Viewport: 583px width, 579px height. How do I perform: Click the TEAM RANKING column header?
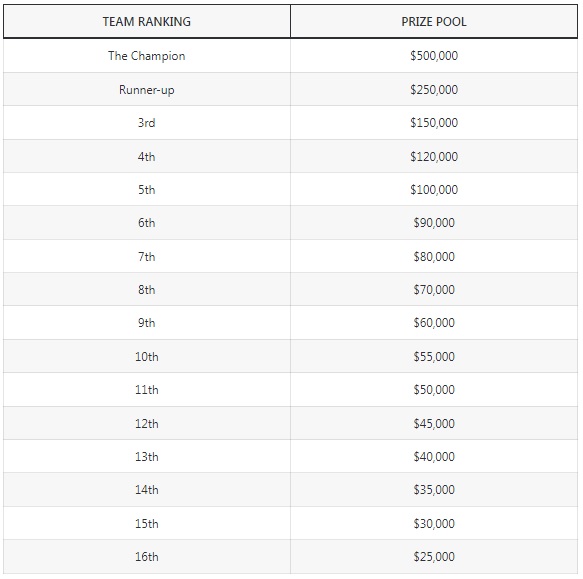click(x=147, y=22)
